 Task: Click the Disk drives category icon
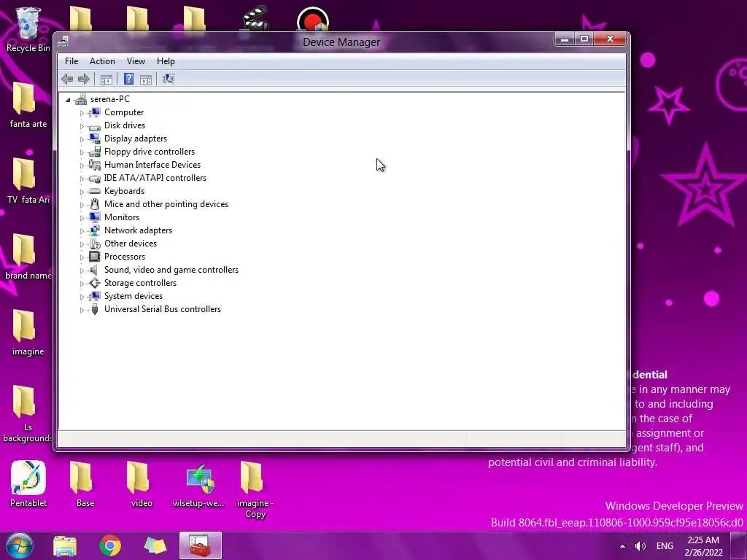click(95, 125)
